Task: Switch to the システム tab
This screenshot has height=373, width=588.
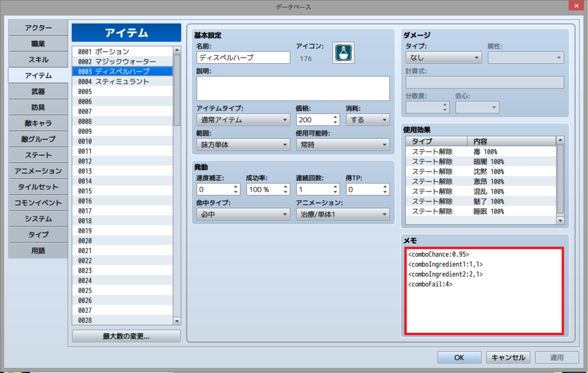Action: 38,219
